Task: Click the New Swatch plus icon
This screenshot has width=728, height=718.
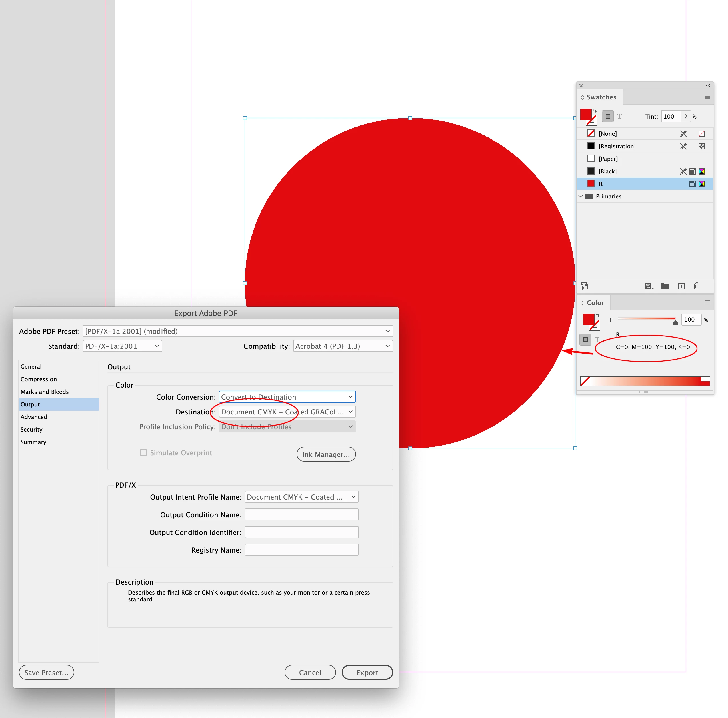Action: click(x=681, y=286)
